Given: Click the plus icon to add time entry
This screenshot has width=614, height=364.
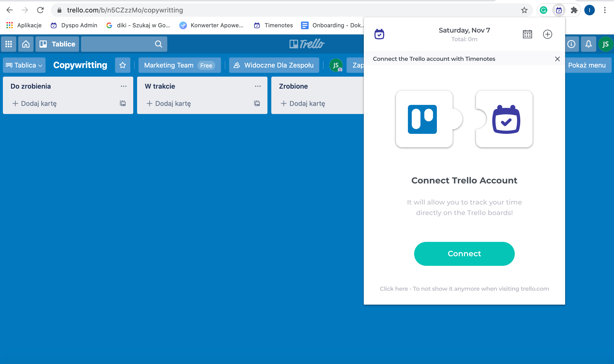Looking at the screenshot, I should click(x=547, y=34).
